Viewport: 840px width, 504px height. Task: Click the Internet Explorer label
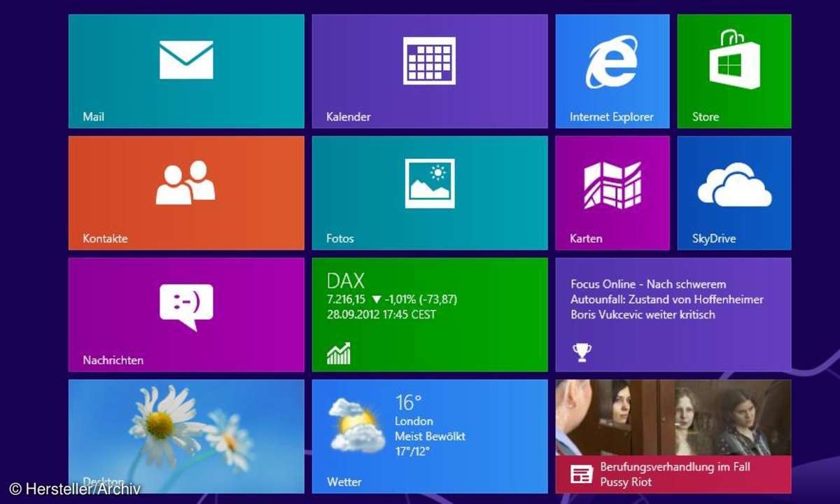tap(611, 117)
